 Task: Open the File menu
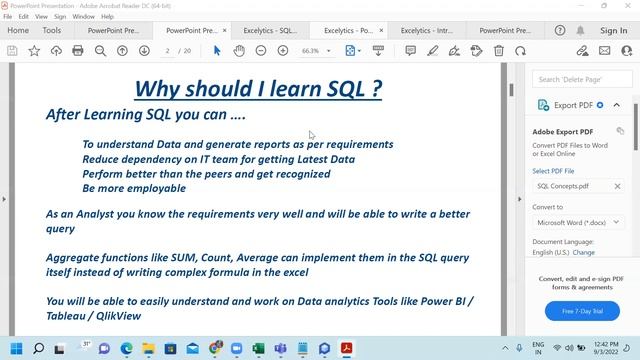[x=8, y=17]
